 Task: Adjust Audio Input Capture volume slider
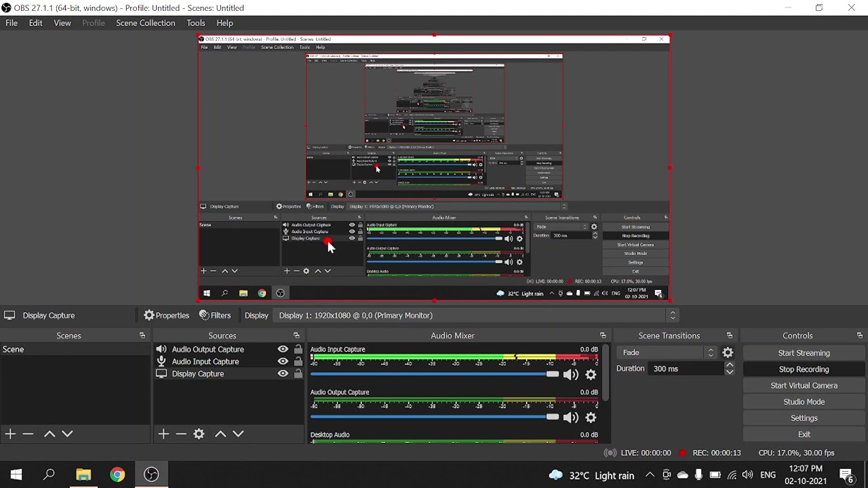(x=435, y=374)
